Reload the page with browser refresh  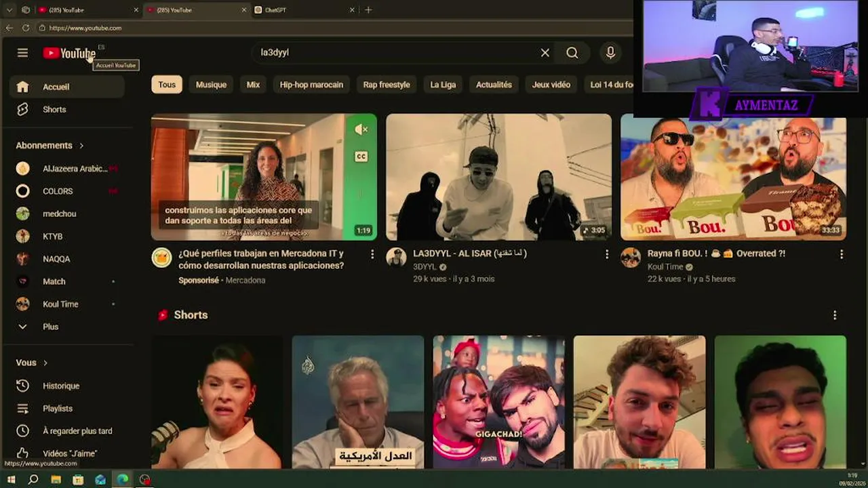[25, 28]
